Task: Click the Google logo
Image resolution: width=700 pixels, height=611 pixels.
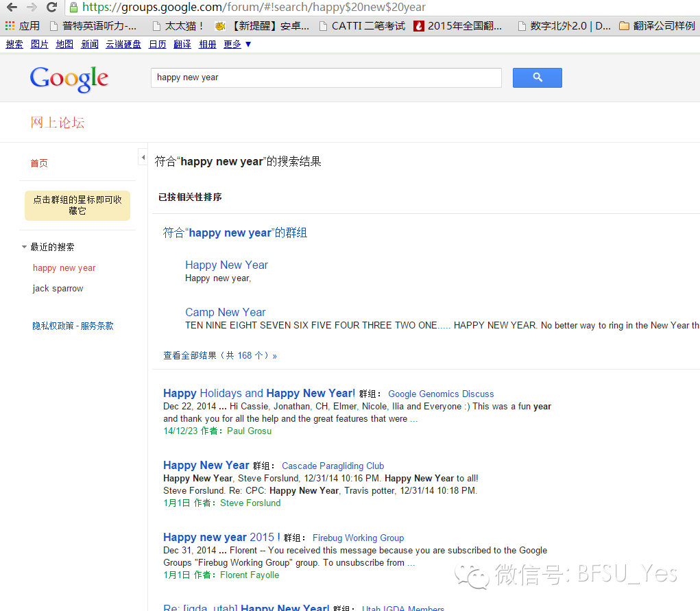Action: tap(69, 79)
